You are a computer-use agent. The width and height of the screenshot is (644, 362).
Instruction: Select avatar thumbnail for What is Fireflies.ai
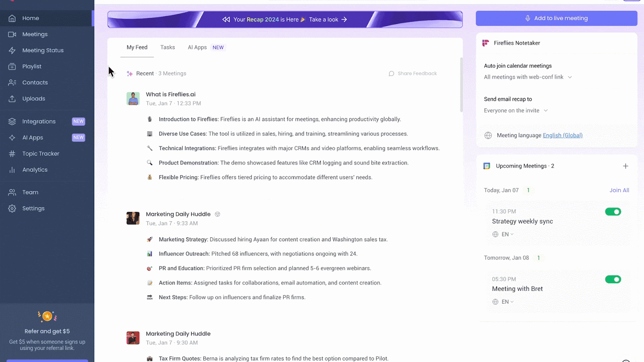133,99
